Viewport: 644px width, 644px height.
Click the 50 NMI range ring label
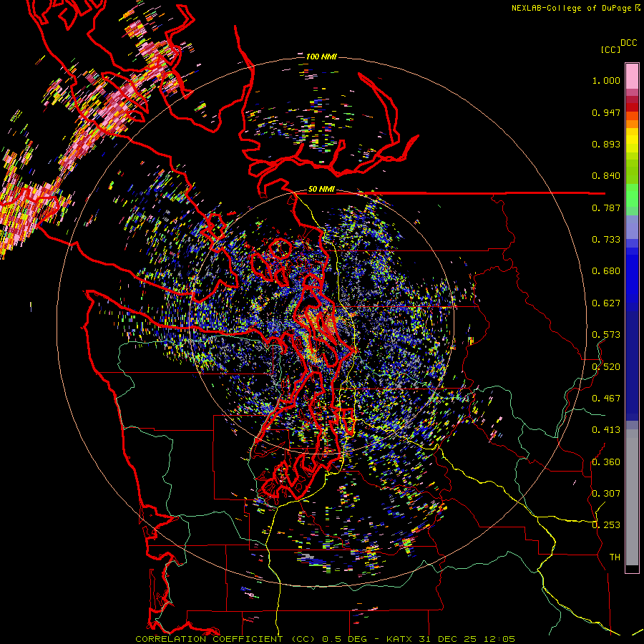[x=321, y=190]
